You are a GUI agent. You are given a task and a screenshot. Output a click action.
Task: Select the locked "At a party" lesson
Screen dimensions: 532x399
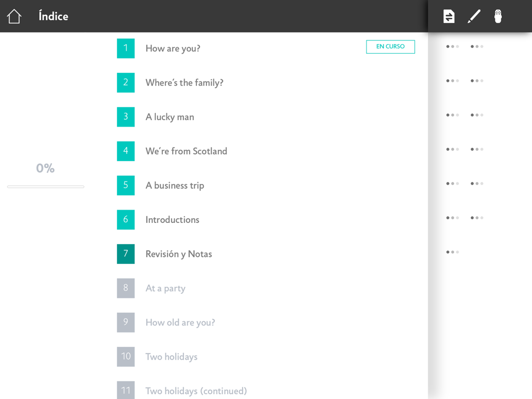(165, 288)
